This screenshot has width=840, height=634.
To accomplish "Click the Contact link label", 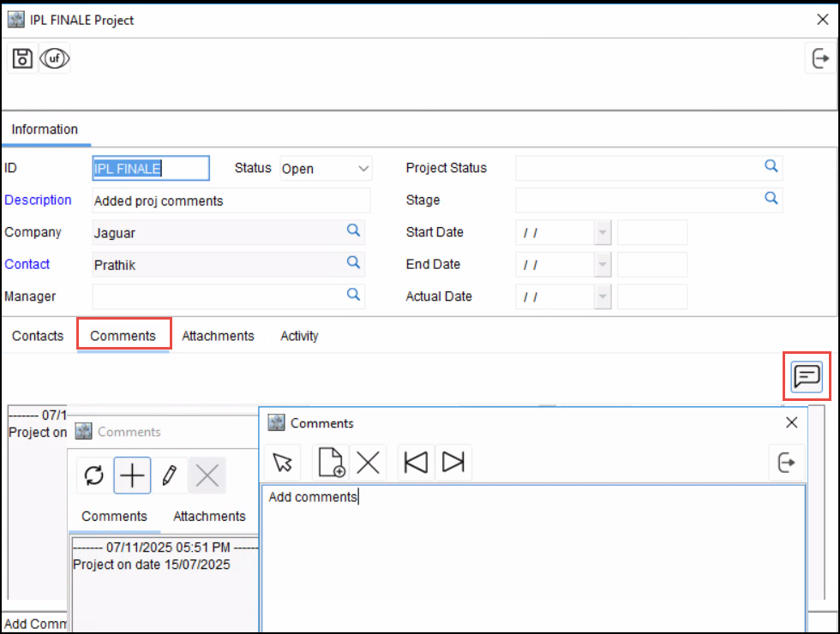I will click(27, 265).
